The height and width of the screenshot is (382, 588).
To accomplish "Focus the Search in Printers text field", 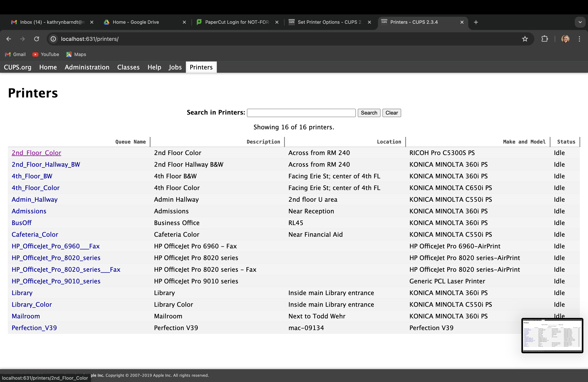I will click(x=301, y=113).
